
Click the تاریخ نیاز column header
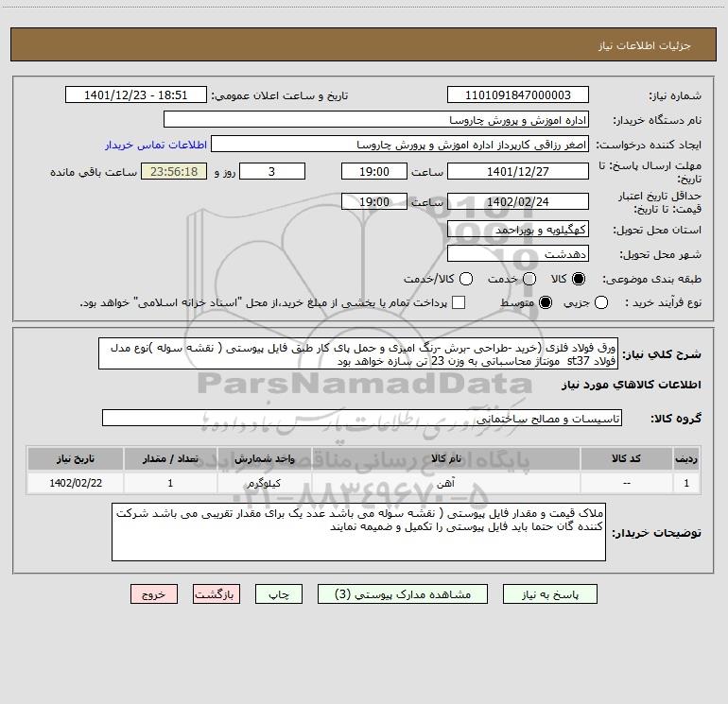(76, 459)
